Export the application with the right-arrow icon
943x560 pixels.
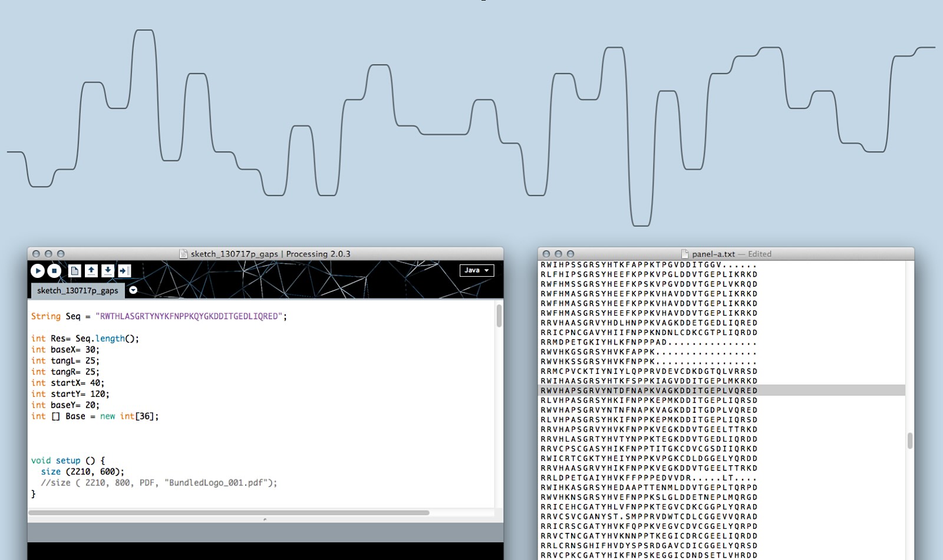point(124,271)
